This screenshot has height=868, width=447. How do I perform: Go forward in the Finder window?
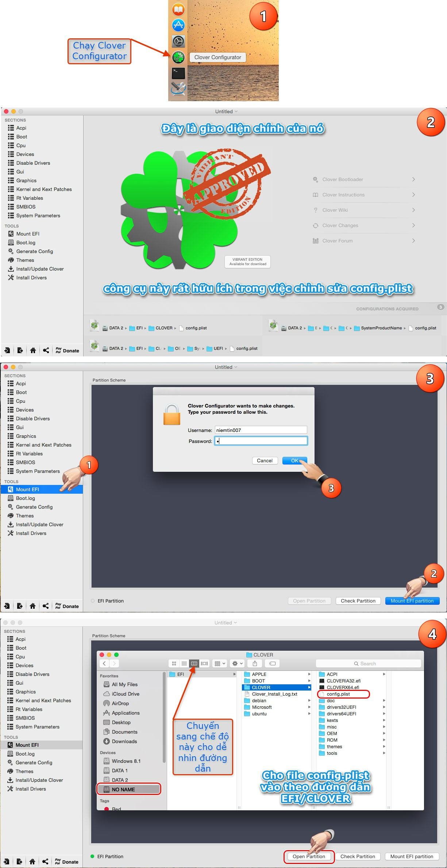[x=114, y=664]
